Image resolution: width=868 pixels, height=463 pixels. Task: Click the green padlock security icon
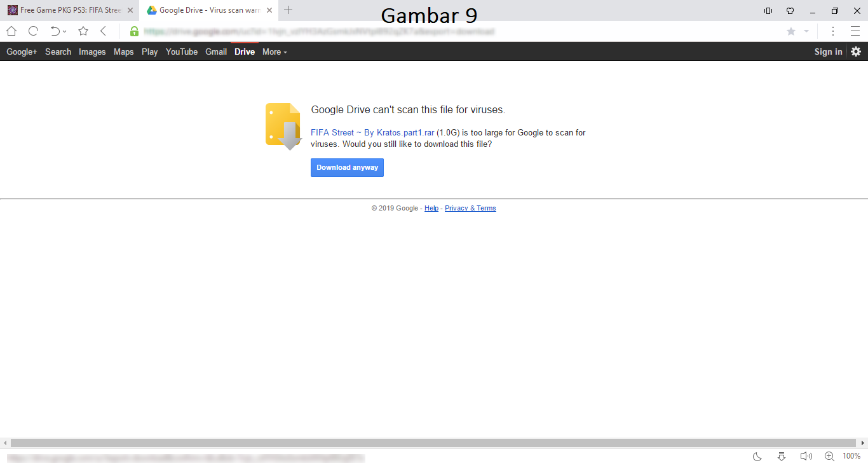click(x=134, y=31)
